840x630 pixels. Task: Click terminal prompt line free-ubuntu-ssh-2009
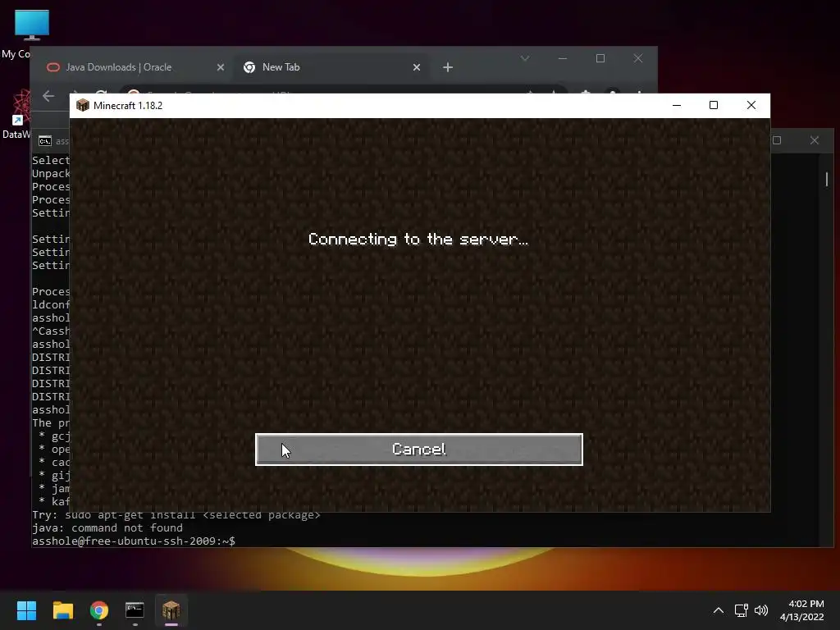pos(134,541)
